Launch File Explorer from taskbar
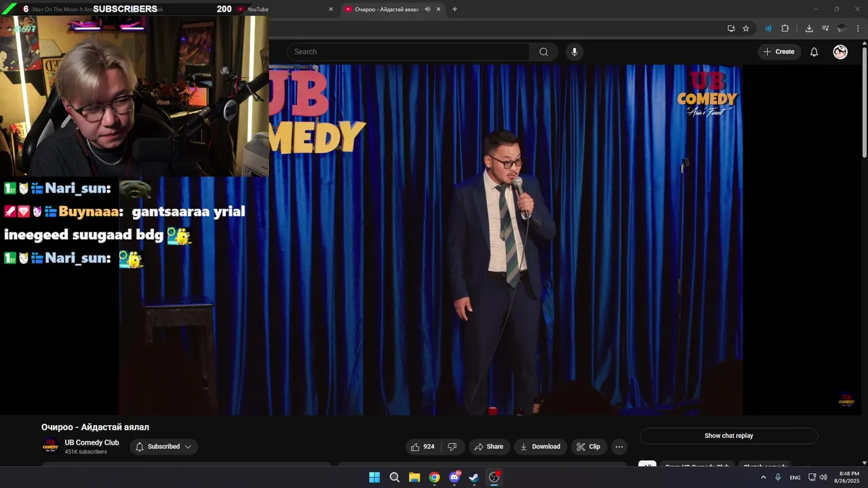Screen dimensions: 868x488 414,477
